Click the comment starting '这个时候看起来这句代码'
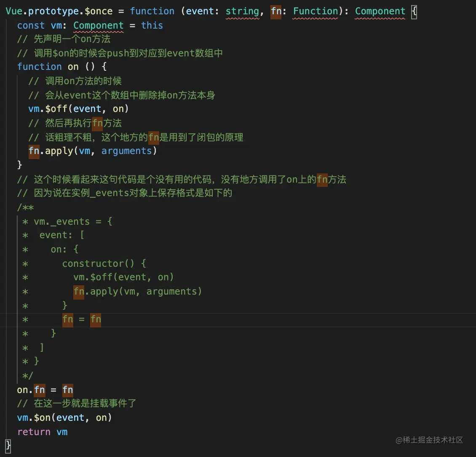476x457 pixels. [182, 180]
